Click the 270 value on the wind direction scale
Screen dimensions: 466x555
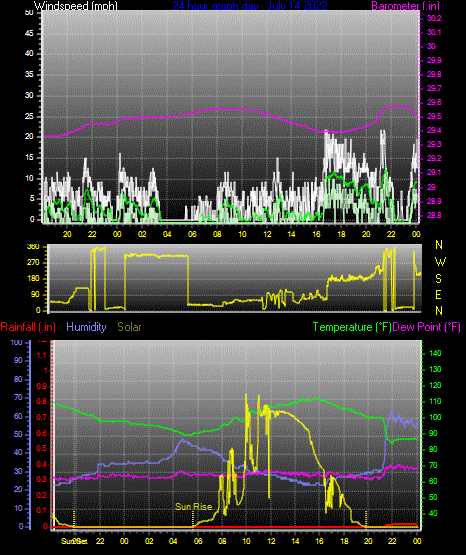[x=33, y=263]
